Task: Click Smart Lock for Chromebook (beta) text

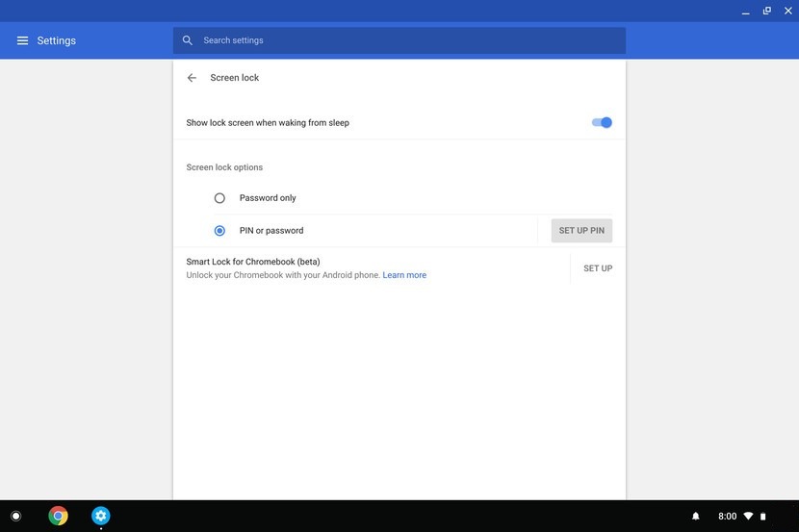Action: coord(253,262)
